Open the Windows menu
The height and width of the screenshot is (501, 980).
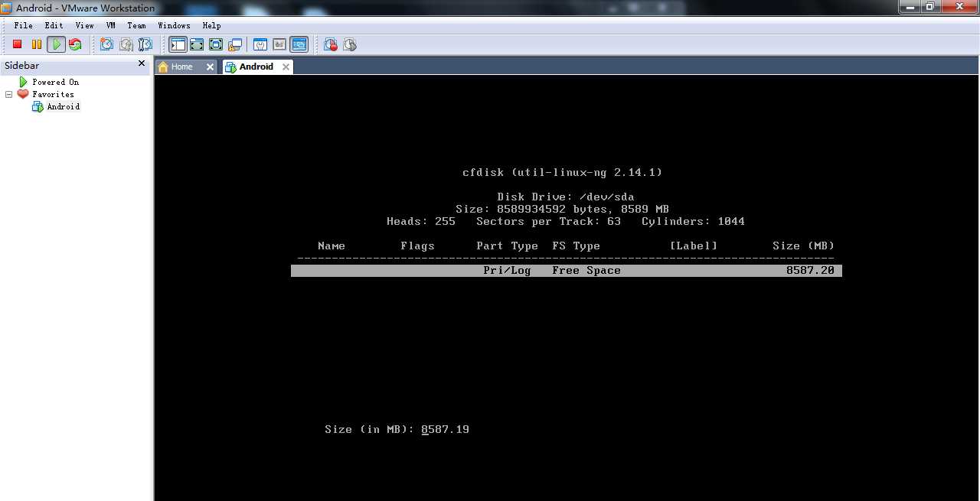174,25
